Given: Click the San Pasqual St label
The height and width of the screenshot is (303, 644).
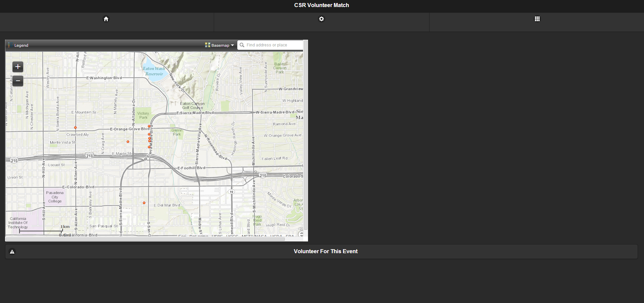Looking at the screenshot, I should click(x=103, y=226).
